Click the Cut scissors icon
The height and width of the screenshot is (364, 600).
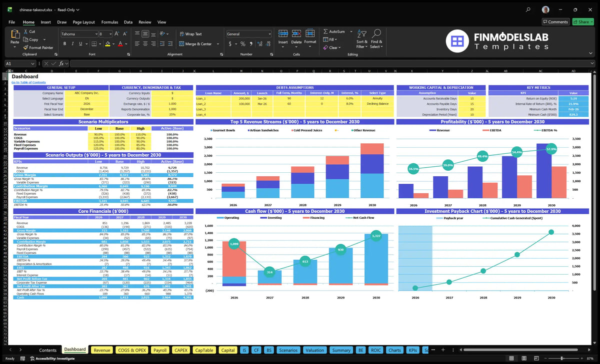point(25,31)
